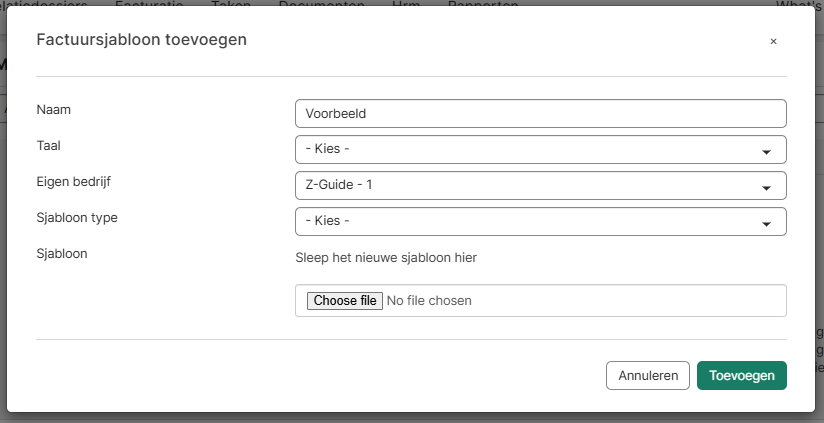Viewport: 824px width, 423px height.
Task: Select the Taken menu item
Action: [x=231, y=4]
